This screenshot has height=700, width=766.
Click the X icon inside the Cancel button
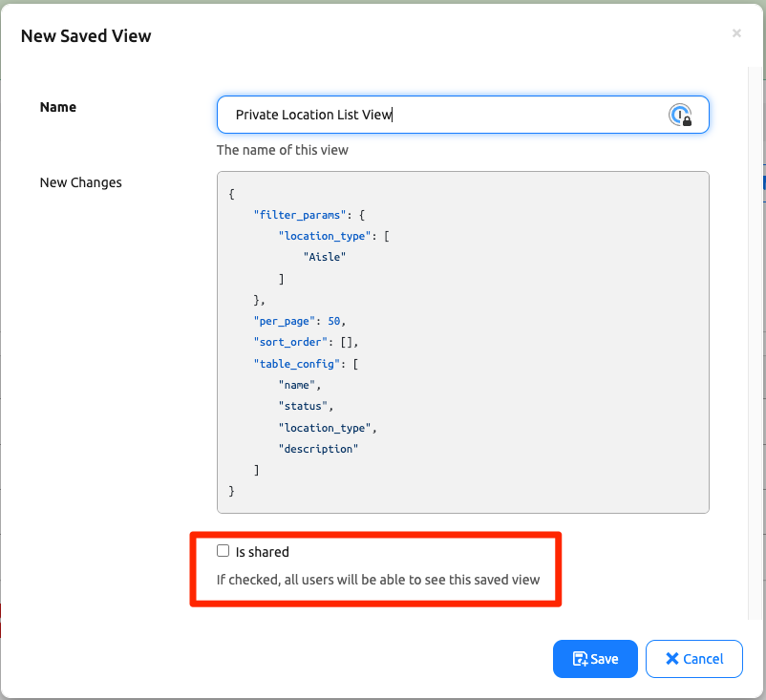point(672,659)
